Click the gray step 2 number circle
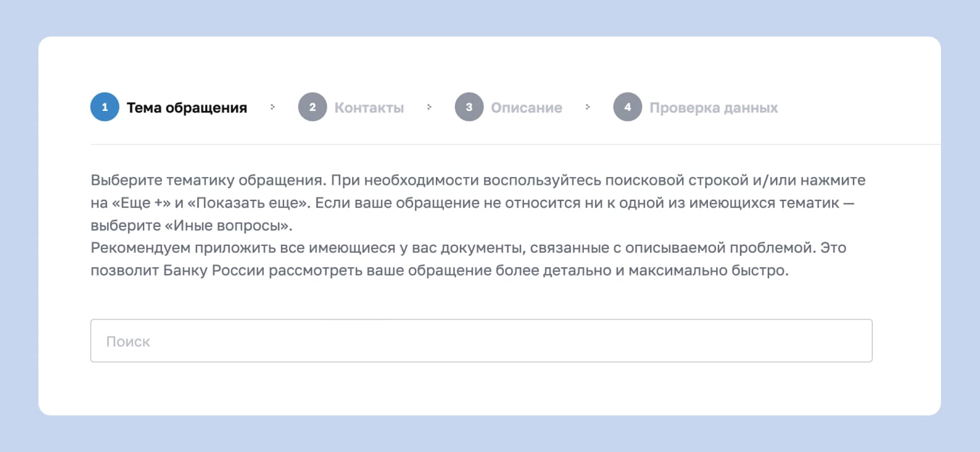Image resolution: width=980 pixels, height=452 pixels. 312,107
